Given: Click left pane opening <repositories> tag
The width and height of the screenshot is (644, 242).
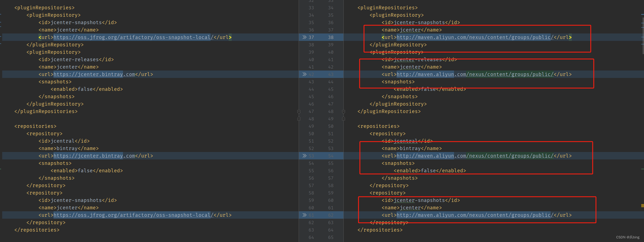Looking at the screenshot, I should click(35, 126).
